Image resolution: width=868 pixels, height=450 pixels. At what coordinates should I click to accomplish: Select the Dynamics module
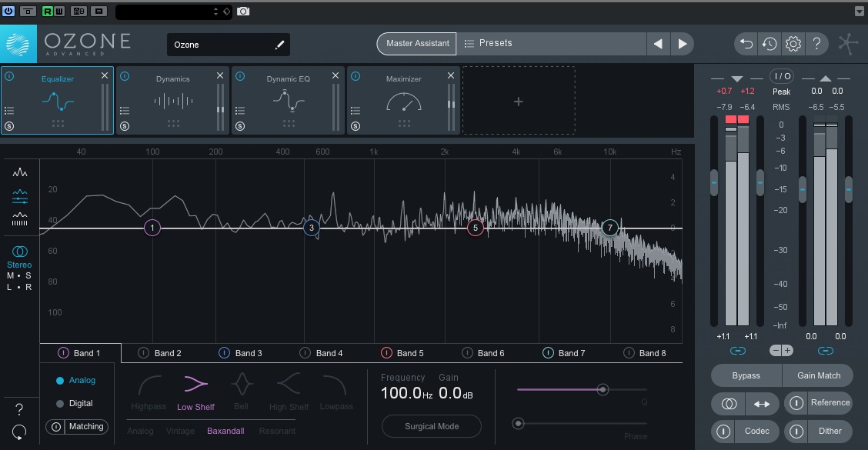click(172, 101)
